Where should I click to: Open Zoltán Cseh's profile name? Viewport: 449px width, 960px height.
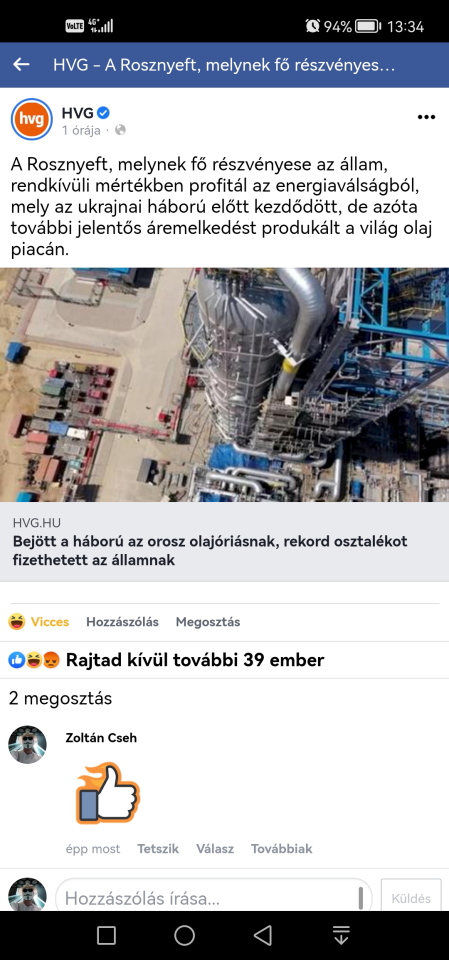coord(101,738)
